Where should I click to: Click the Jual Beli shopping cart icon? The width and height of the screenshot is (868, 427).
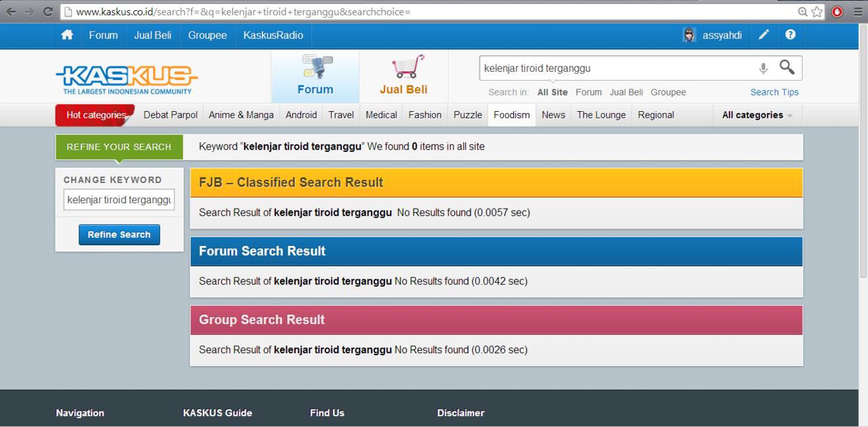(x=407, y=67)
